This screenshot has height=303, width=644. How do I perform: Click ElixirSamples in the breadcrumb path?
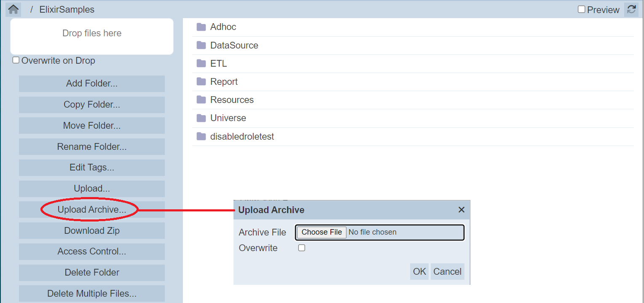(x=67, y=9)
